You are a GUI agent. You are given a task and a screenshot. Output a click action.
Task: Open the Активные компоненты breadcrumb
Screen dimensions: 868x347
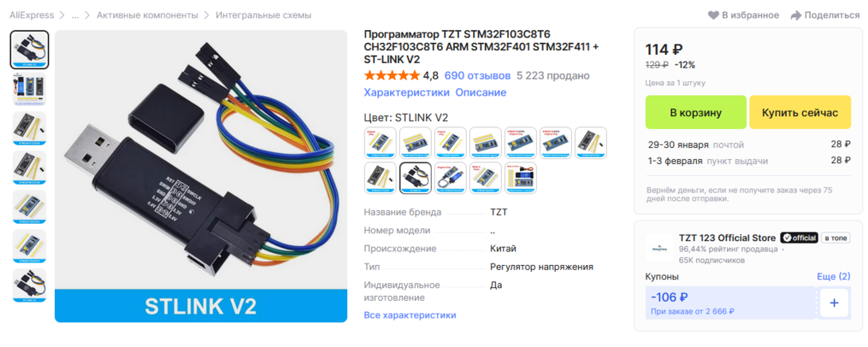pos(147,15)
